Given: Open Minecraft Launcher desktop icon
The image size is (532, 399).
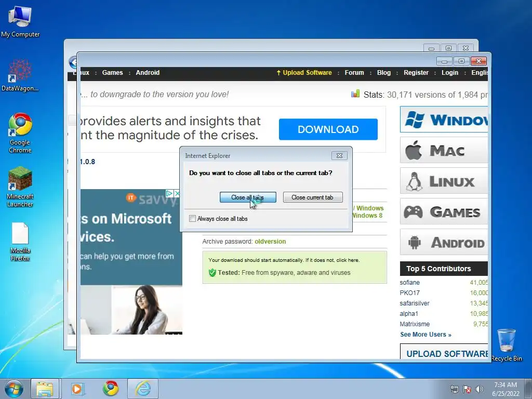Looking at the screenshot, I should coord(20,187).
